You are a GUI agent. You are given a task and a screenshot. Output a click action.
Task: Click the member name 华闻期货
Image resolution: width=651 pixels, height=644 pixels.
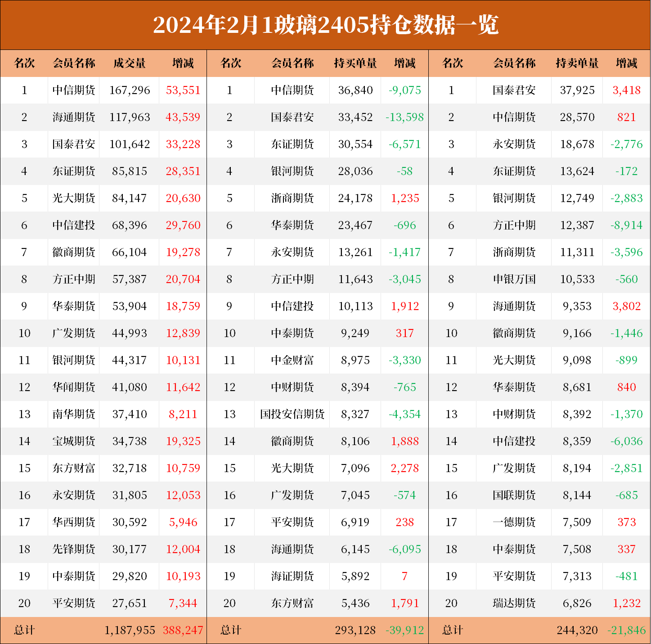pos(74,387)
